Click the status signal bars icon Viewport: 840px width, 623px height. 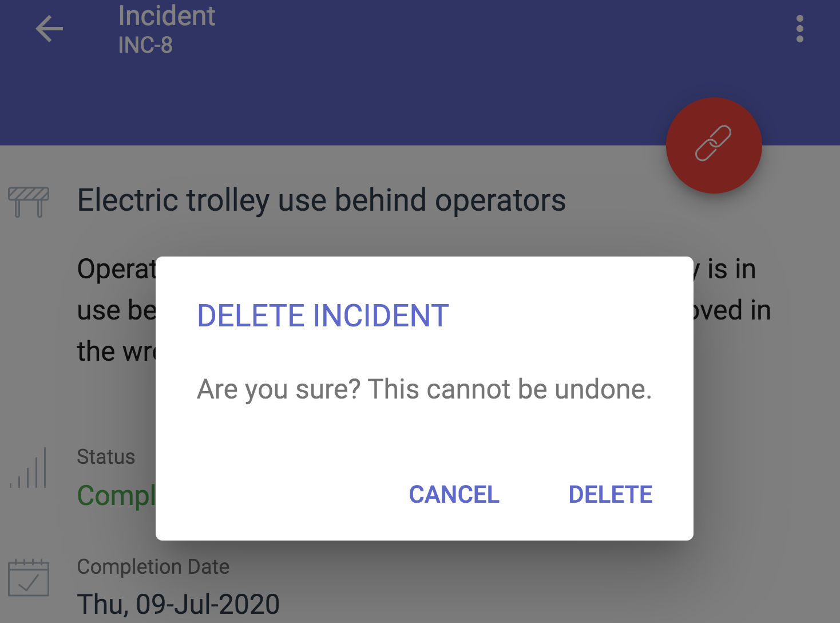click(28, 468)
